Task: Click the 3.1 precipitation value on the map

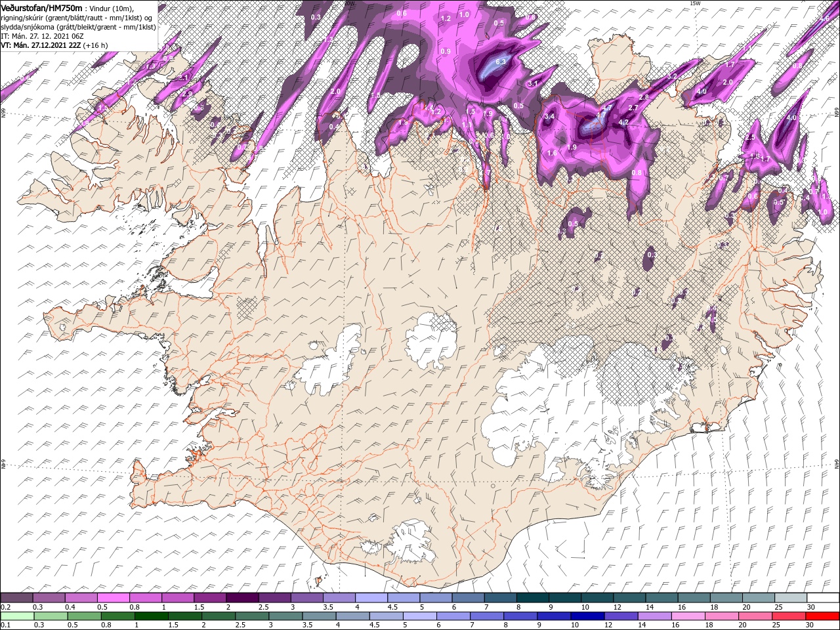Action: pyautogui.click(x=533, y=84)
